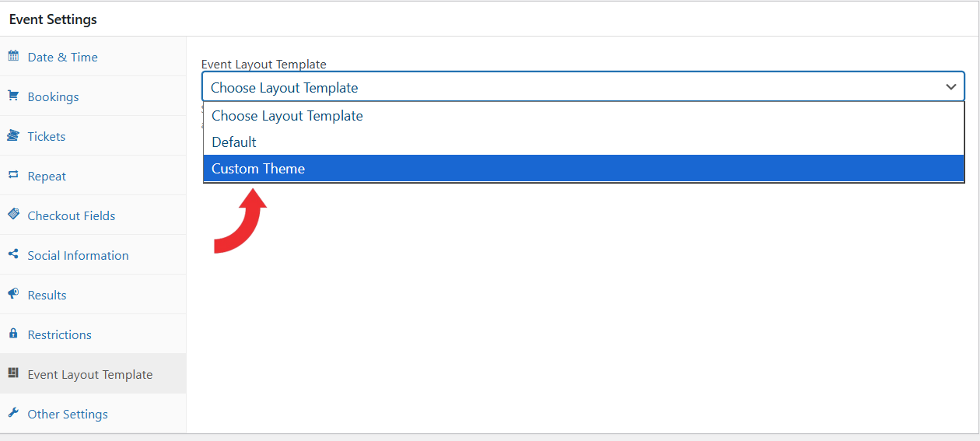
Task: Open the Date & Time settings tab
Action: (63, 57)
